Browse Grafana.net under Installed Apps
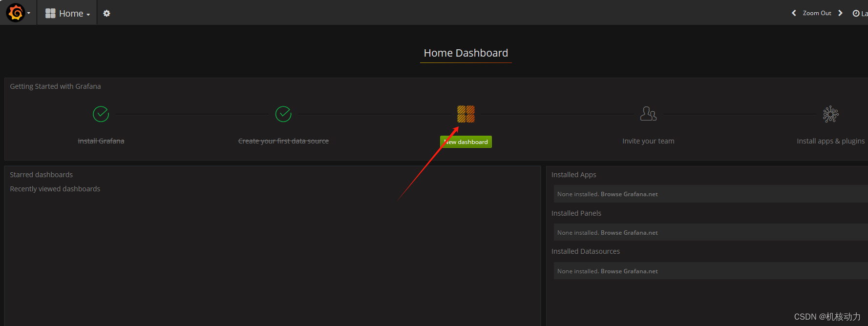This screenshot has height=326, width=868. pos(629,194)
